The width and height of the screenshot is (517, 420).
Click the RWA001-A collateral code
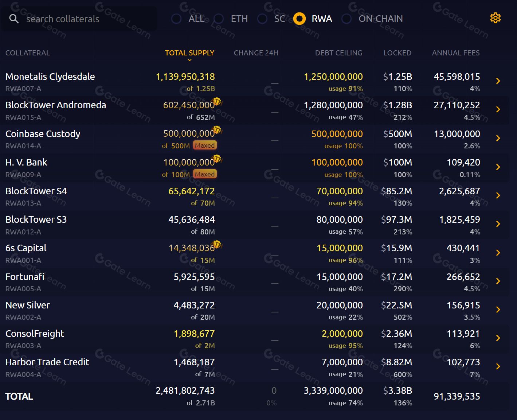(23, 260)
